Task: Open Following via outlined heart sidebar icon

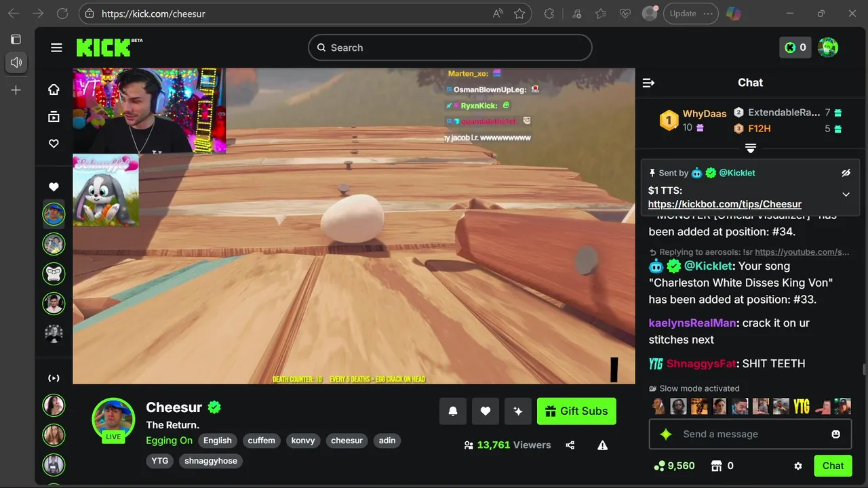Action: (x=54, y=144)
